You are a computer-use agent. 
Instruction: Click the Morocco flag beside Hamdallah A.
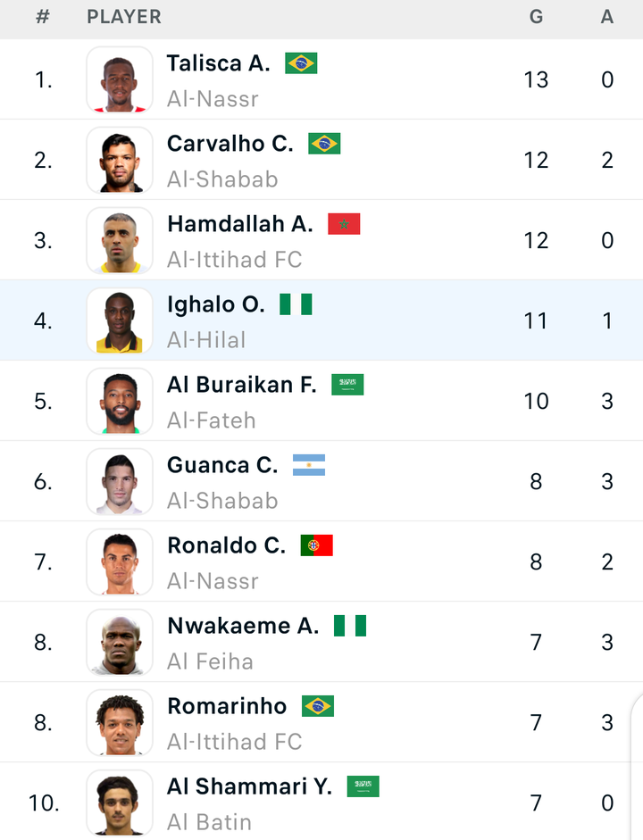pyautogui.click(x=344, y=224)
